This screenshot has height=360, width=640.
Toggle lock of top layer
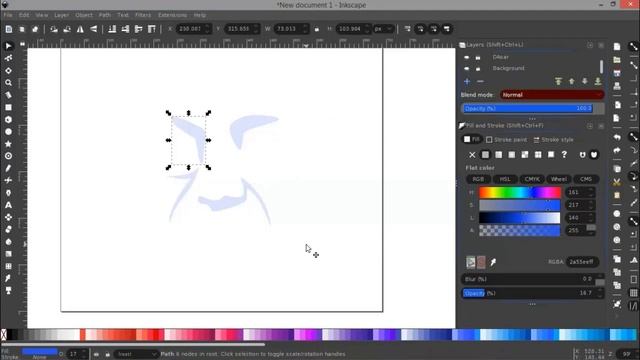[478, 58]
